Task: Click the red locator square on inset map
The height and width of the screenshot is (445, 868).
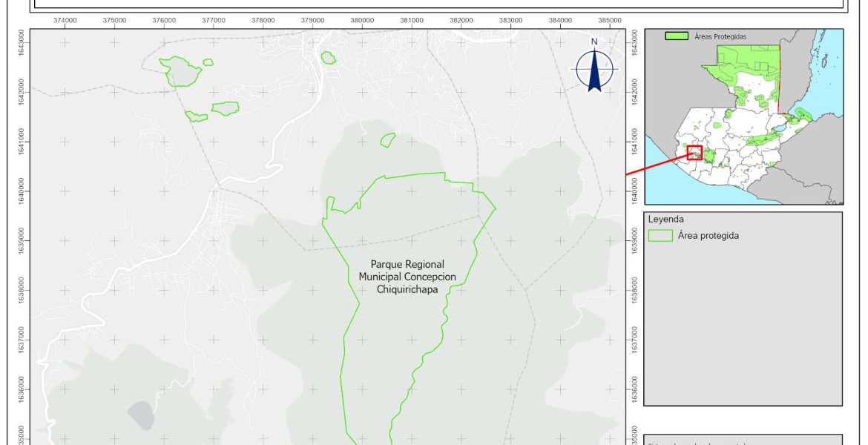Action: click(x=694, y=153)
